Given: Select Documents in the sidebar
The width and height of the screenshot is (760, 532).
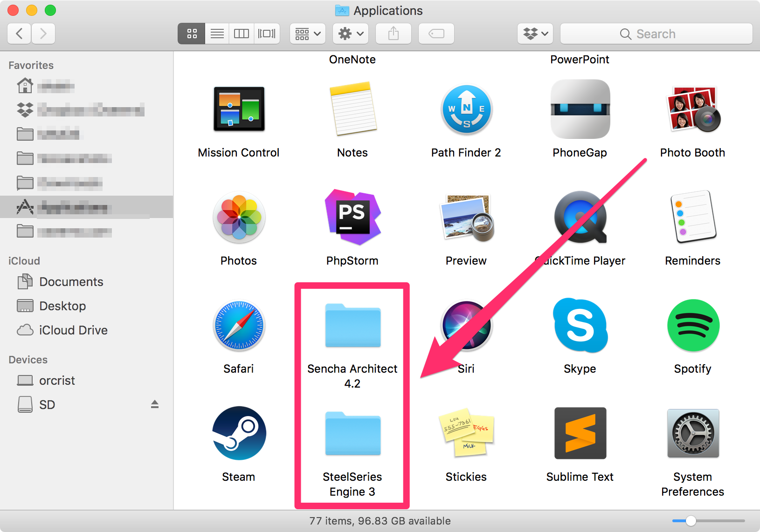Looking at the screenshot, I should tap(71, 281).
